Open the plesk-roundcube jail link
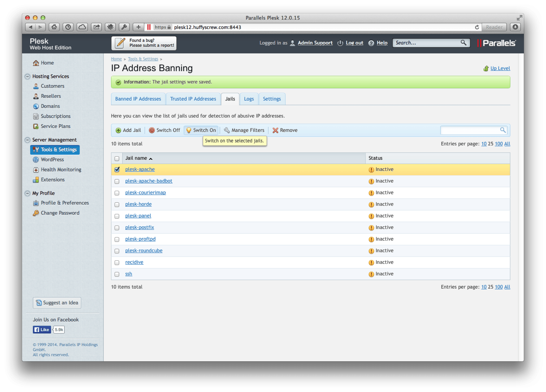 coord(144,251)
